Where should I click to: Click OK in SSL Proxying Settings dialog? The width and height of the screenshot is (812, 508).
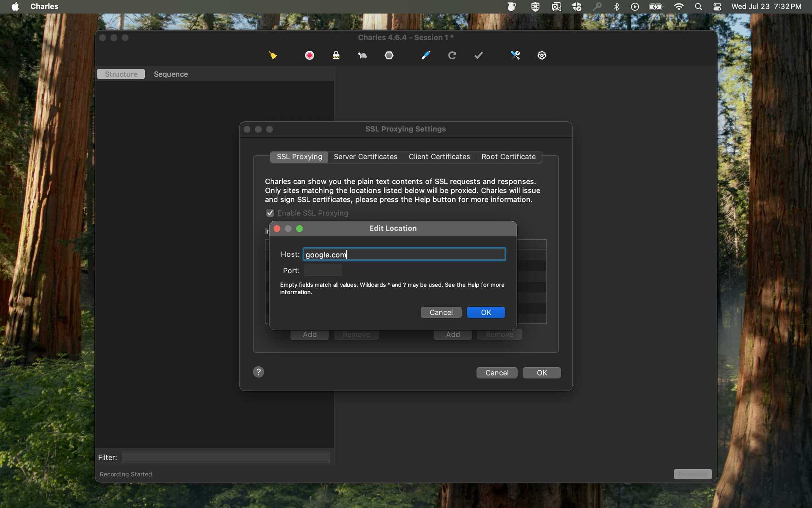542,373
